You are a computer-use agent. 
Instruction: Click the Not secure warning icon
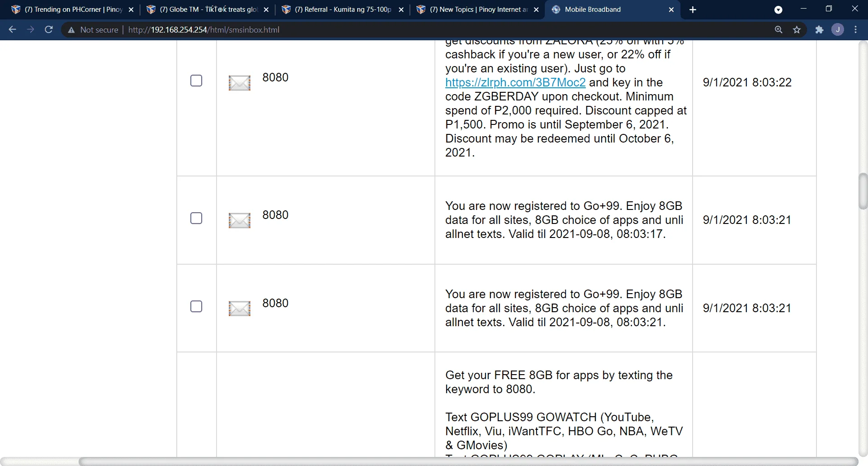71,30
